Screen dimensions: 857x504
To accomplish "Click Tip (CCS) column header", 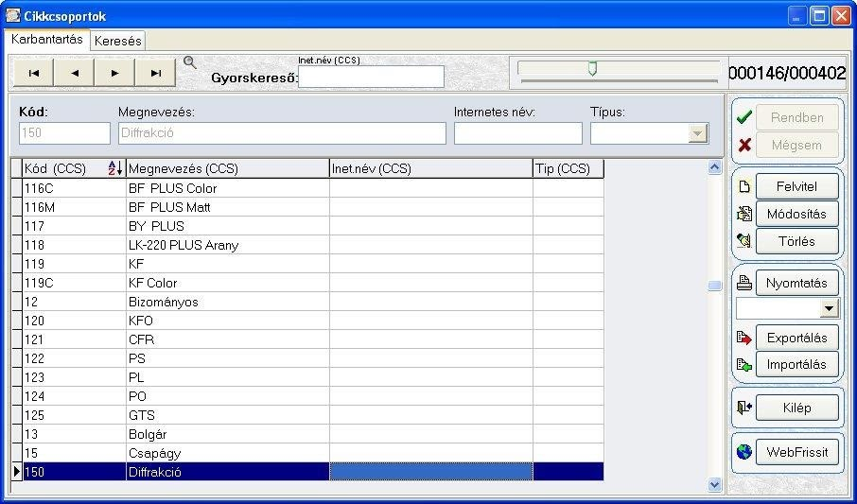I will (568, 168).
